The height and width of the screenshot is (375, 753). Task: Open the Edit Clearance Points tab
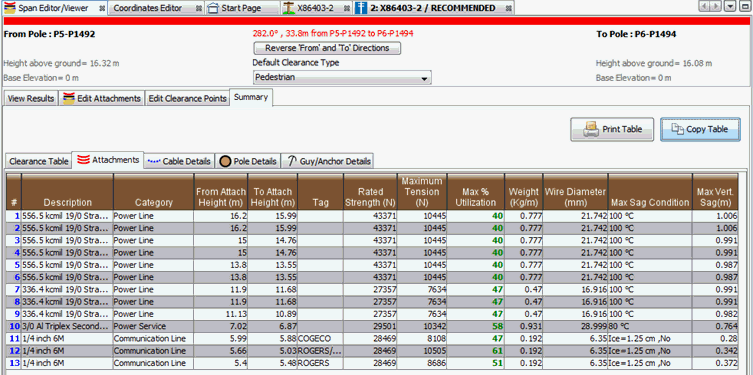coord(187,98)
